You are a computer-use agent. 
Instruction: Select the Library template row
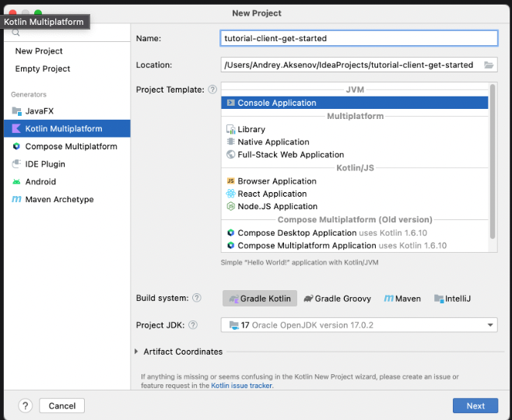[x=355, y=129]
